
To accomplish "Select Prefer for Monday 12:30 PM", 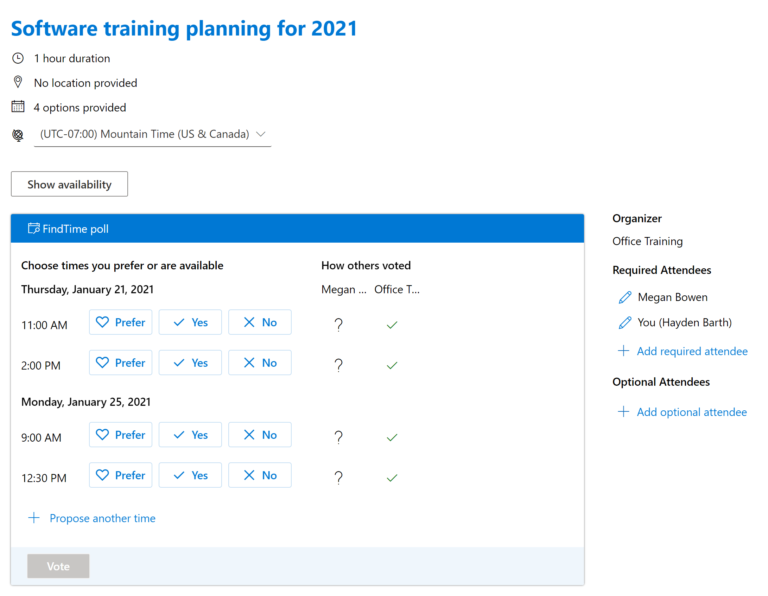I will pos(120,475).
